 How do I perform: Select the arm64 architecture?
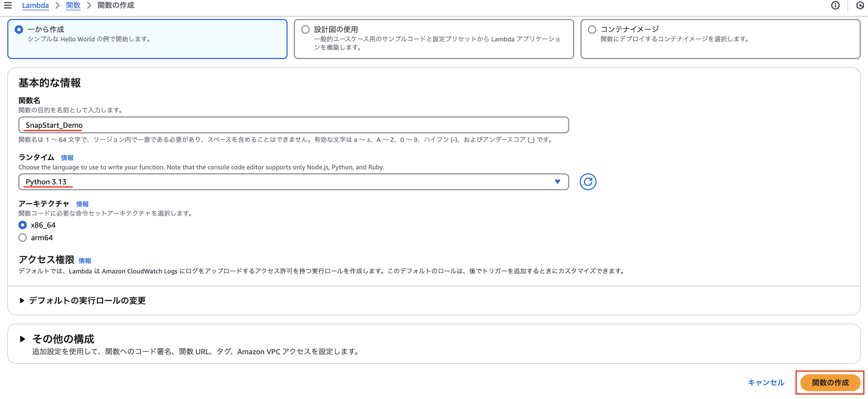22,238
